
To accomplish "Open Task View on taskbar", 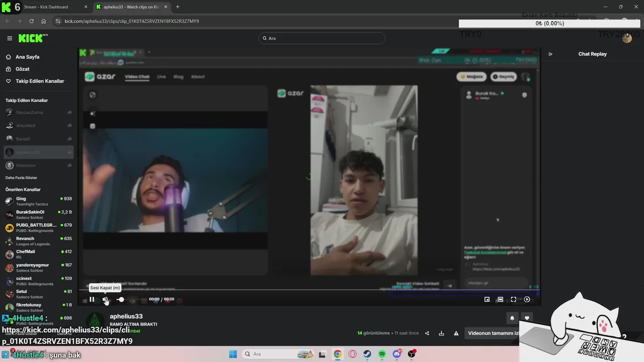I will point(323,354).
